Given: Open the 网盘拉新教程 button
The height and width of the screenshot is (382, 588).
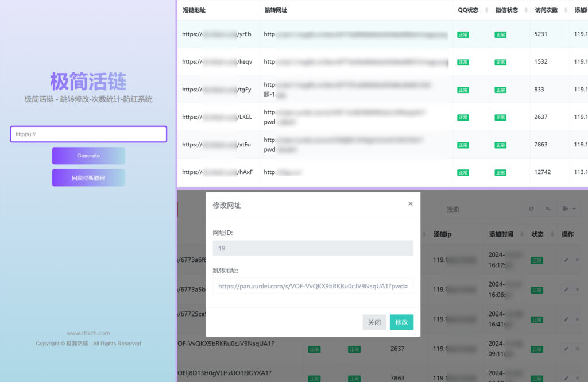Looking at the screenshot, I should tap(88, 178).
